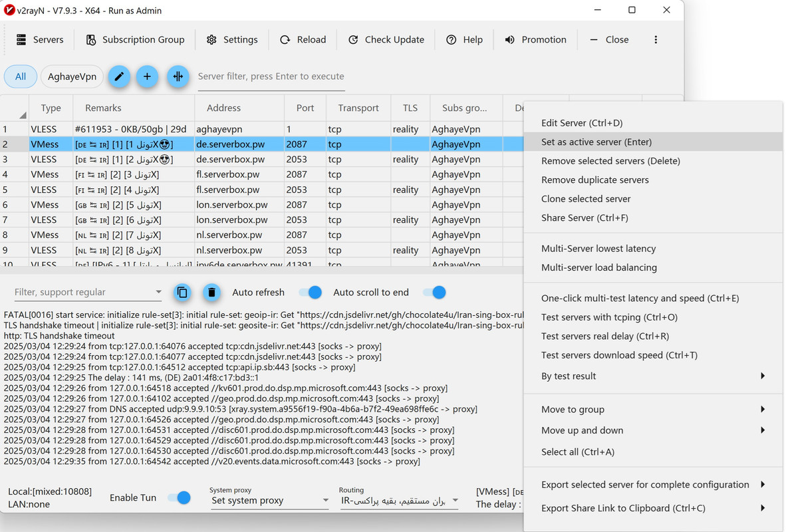Sort by the Port column header
The width and height of the screenshot is (786, 532).
(x=305, y=108)
